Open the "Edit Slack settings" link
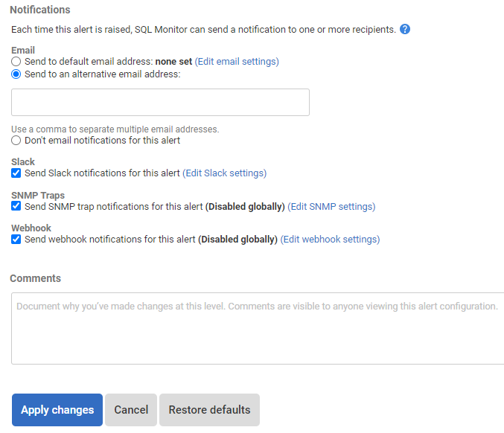 click(x=224, y=173)
